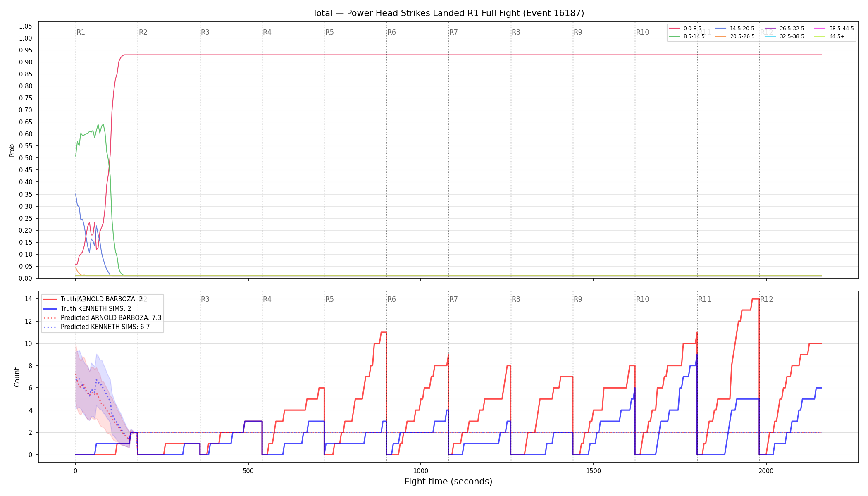Select the R4 round label in the probability chart

[x=267, y=32]
